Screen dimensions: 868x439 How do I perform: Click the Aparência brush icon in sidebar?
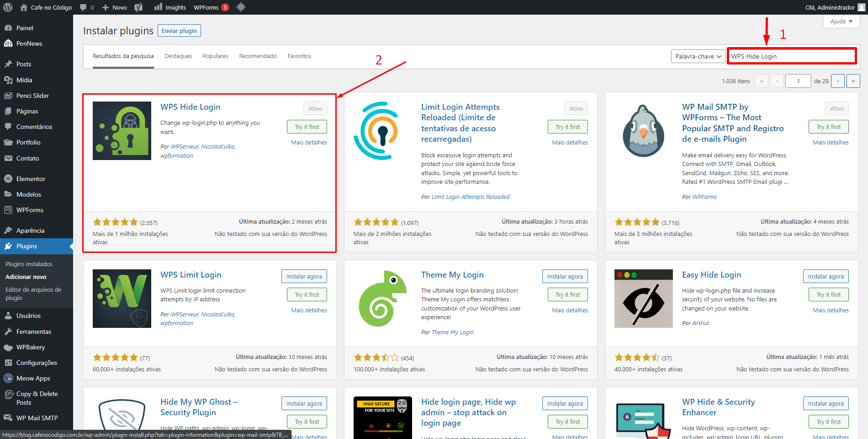coord(8,230)
